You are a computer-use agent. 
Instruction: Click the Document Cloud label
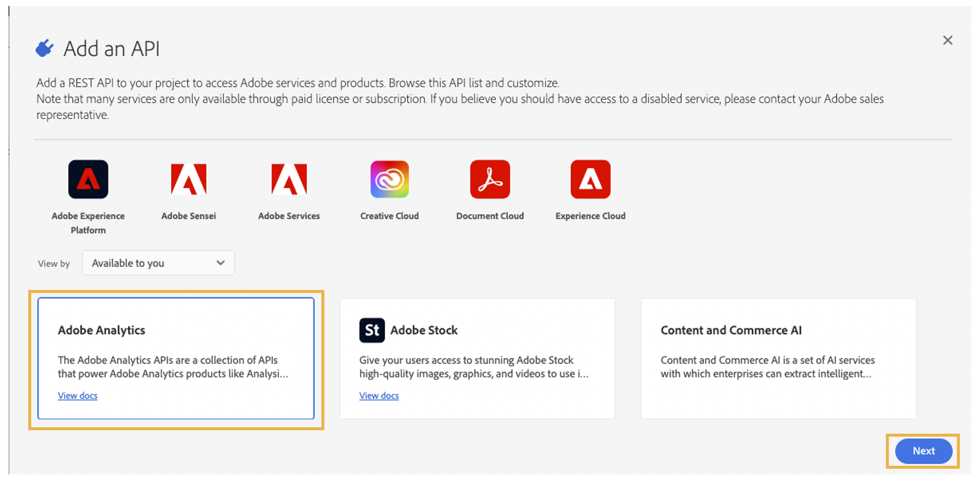click(490, 216)
